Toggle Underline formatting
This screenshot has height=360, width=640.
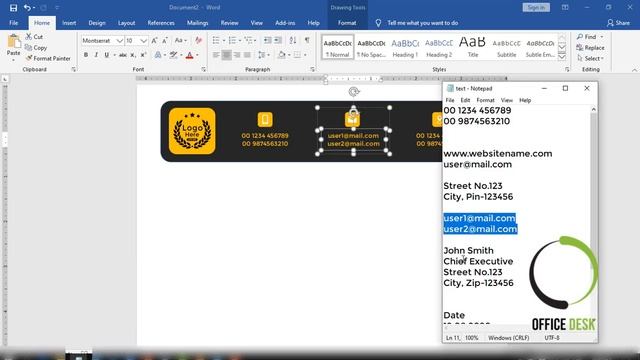click(107, 55)
